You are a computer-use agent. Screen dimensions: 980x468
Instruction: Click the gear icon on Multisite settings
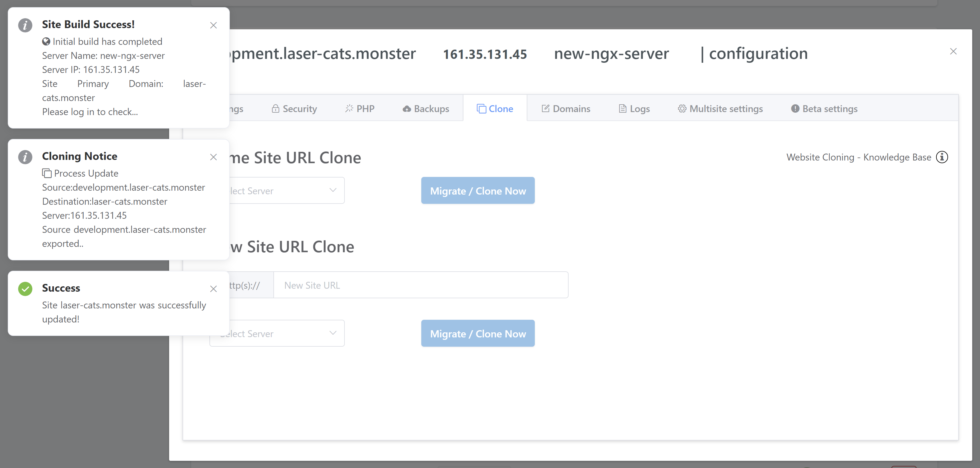[x=682, y=109]
